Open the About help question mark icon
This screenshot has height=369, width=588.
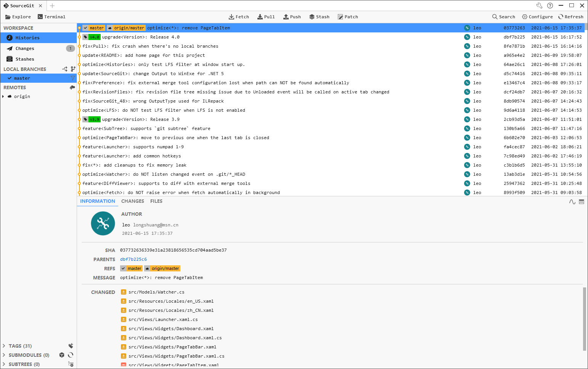tap(550, 5)
